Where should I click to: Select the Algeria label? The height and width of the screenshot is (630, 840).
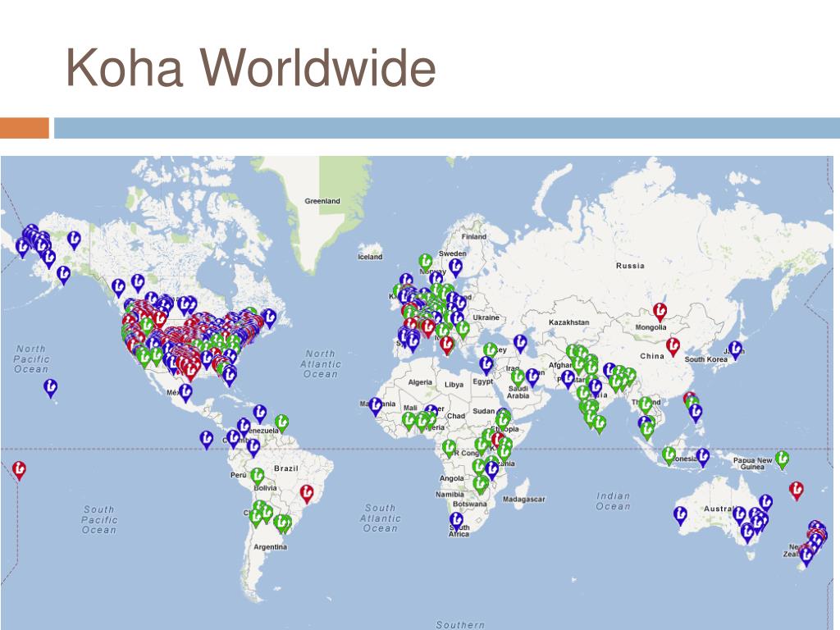[420, 382]
